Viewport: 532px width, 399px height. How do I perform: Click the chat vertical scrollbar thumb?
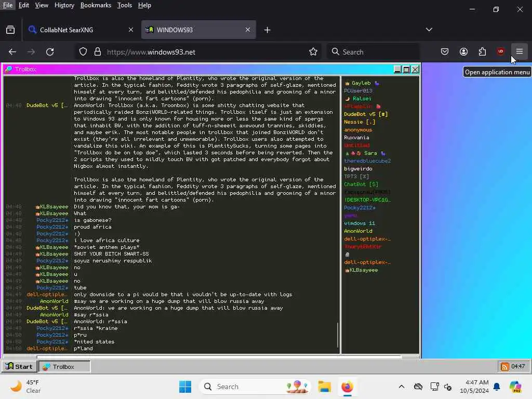coord(338,335)
